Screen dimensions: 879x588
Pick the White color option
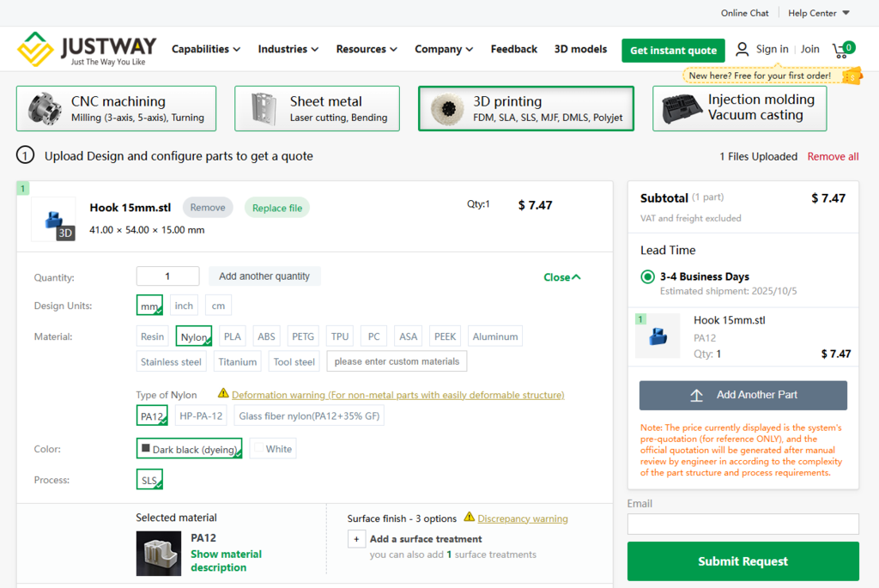click(x=271, y=449)
